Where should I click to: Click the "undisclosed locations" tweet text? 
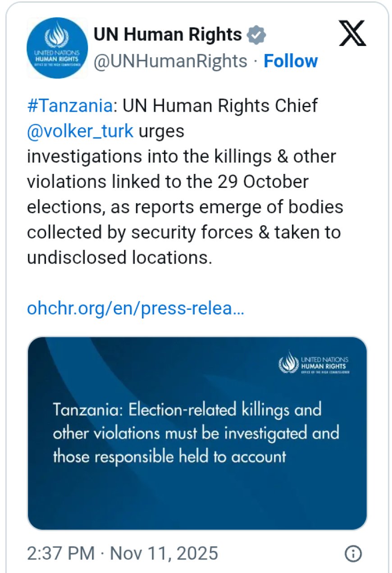point(119,258)
